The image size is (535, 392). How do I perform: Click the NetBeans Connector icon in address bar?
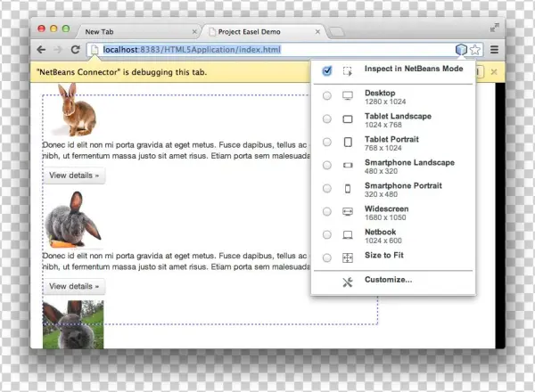460,50
